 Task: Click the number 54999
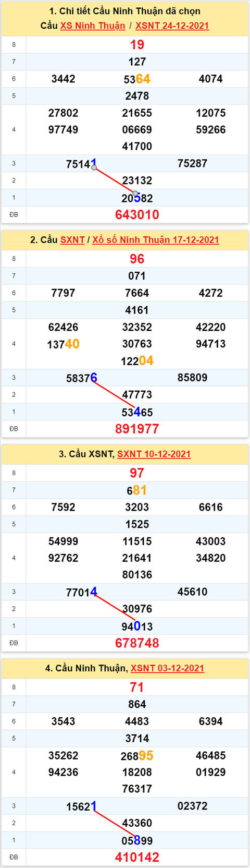[64, 541]
